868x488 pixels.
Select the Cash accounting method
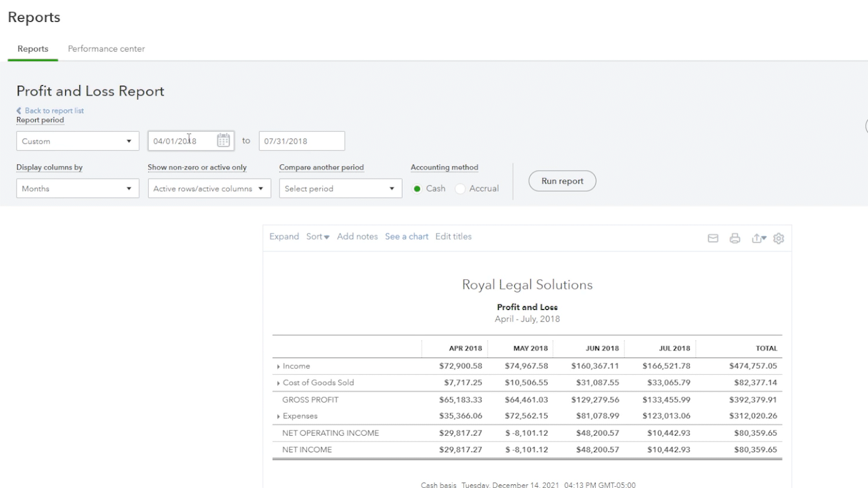pos(417,188)
